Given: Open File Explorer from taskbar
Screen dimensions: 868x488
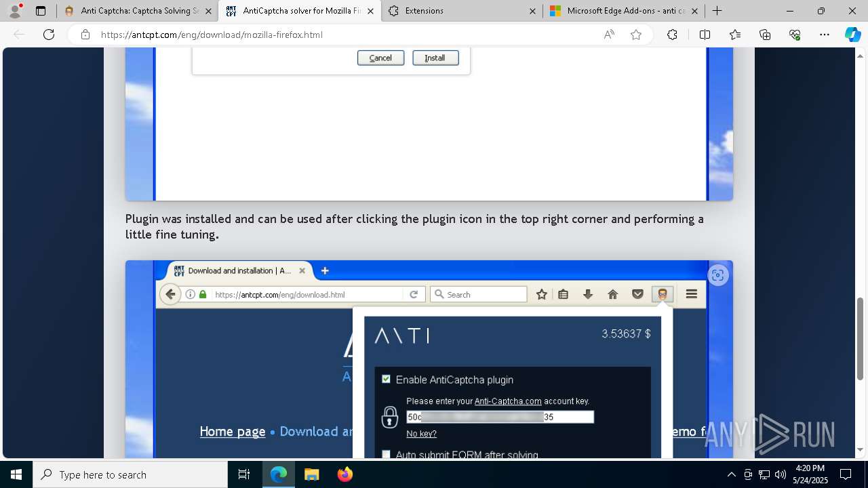Looking at the screenshot, I should tap(311, 474).
